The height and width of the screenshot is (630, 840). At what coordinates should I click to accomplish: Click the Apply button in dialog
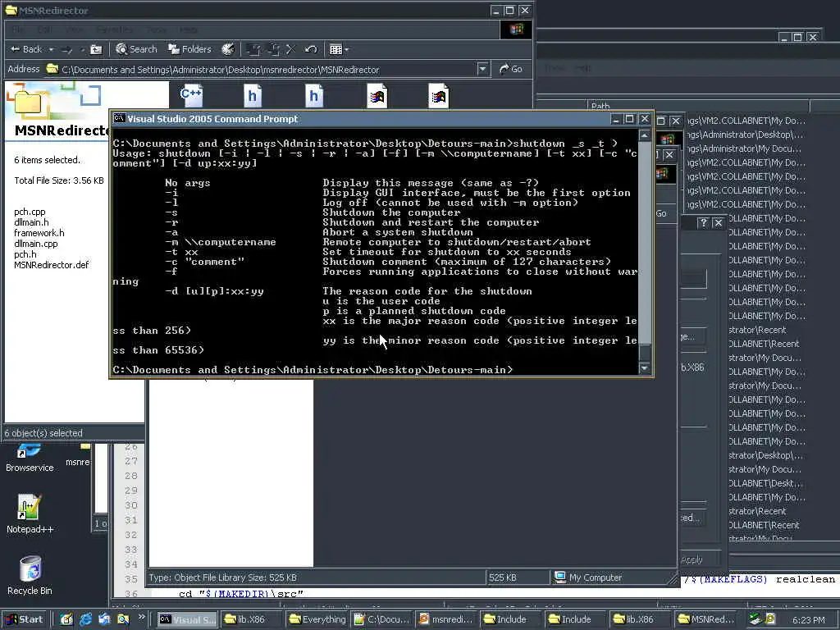tap(692, 559)
